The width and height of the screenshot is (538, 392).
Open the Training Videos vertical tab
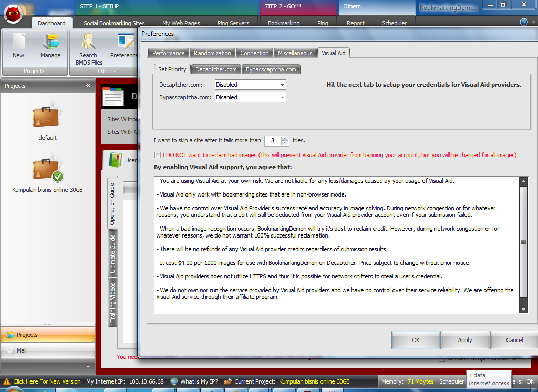112,302
